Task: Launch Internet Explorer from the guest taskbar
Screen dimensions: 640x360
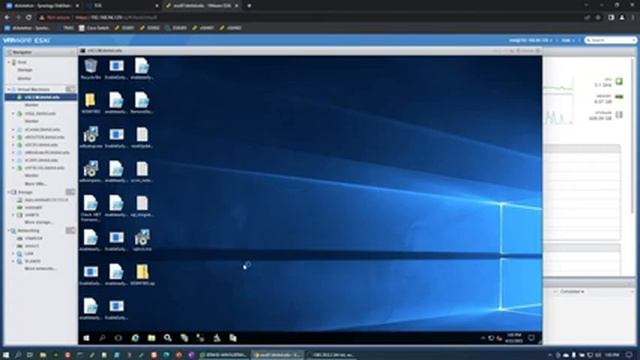Action: click(135, 338)
